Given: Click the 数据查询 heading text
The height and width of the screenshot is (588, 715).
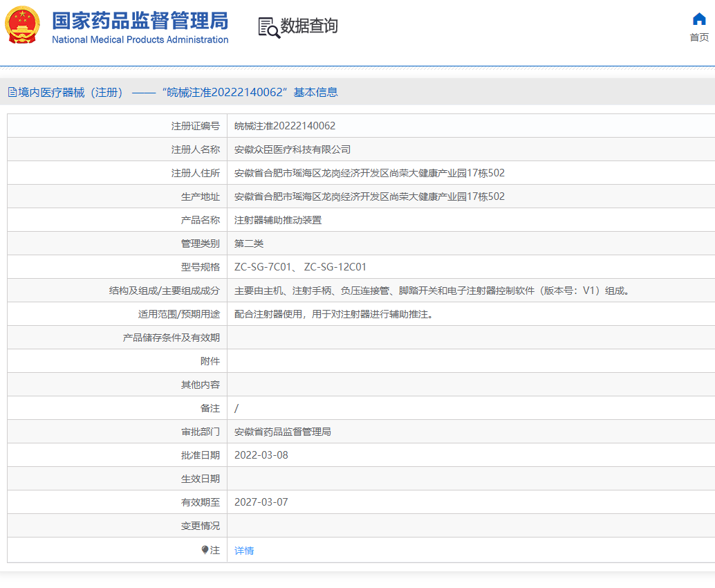Looking at the screenshot, I should 309,26.
